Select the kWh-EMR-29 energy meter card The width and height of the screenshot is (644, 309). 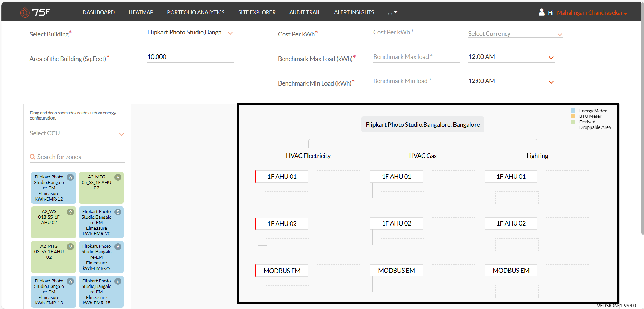click(101, 257)
